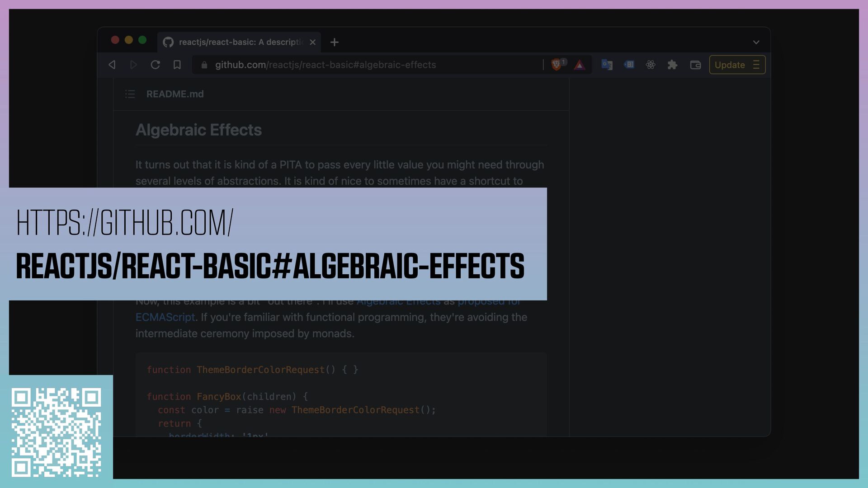Open the ECMAScript link
Screen dimensions: 868x488
165,317
